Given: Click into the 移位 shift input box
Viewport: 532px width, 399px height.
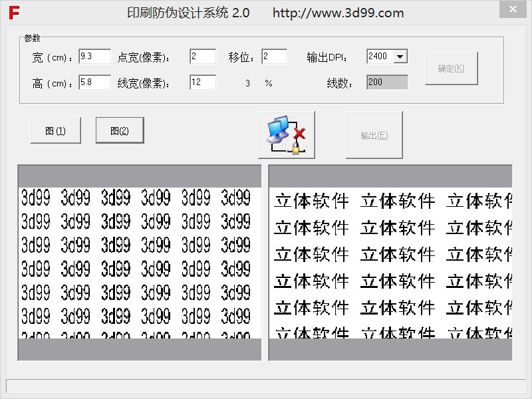Looking at the screenshot, I should [x=274, y=57].
